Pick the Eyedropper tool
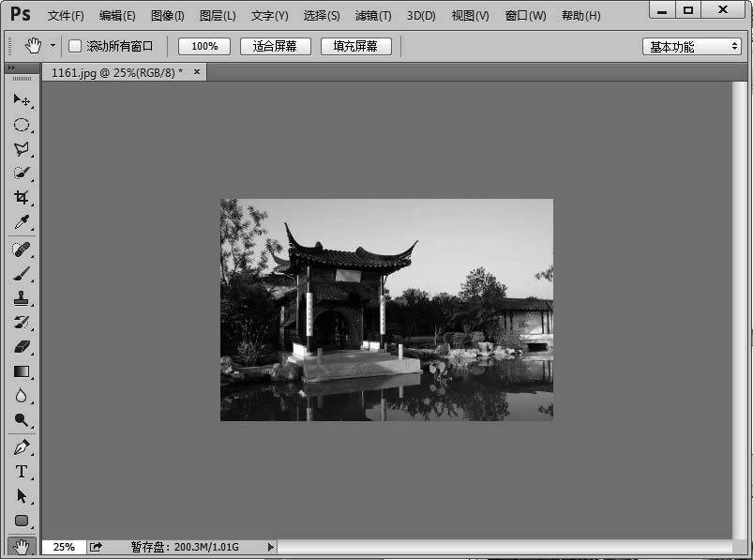This screenshot has height=560, width=753. 21,221
